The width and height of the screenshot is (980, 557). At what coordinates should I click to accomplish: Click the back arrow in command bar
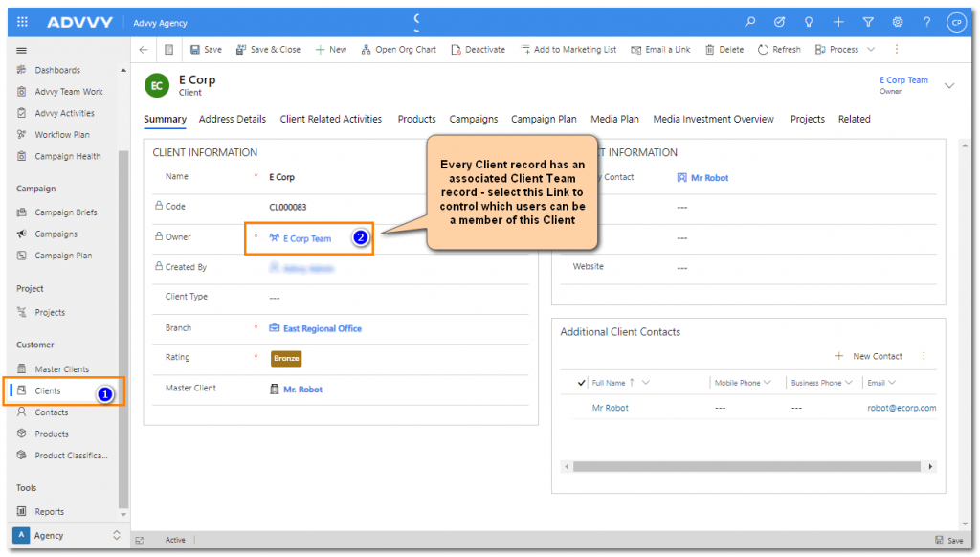(144, 50)
